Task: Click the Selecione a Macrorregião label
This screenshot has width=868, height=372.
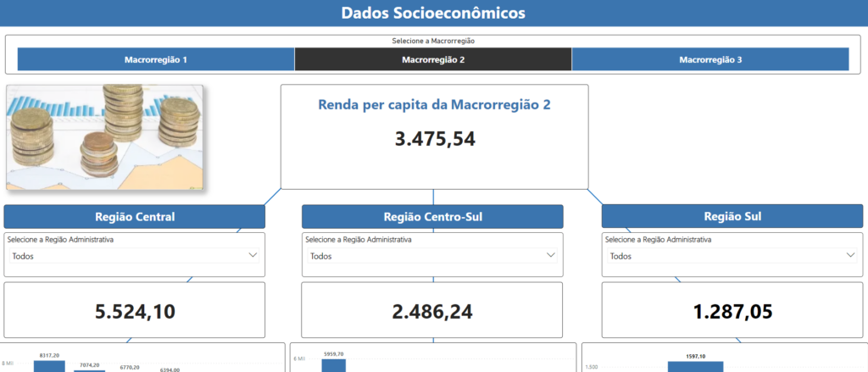Action: tap(433, 41)
